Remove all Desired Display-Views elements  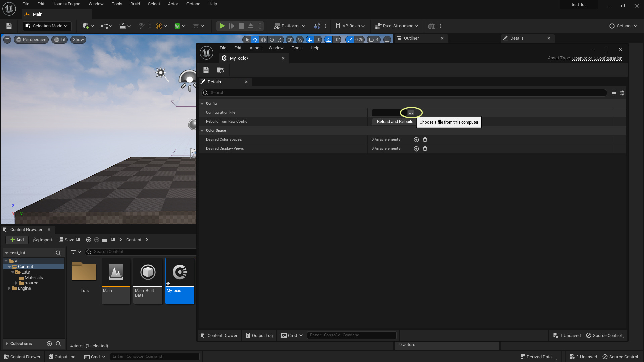[x=425, y=149]
